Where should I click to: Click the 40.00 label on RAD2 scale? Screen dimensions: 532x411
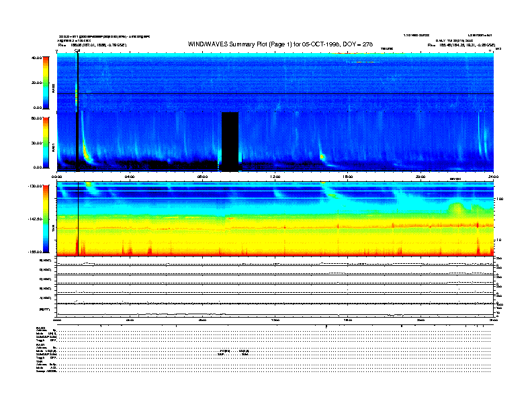(37, 58)
